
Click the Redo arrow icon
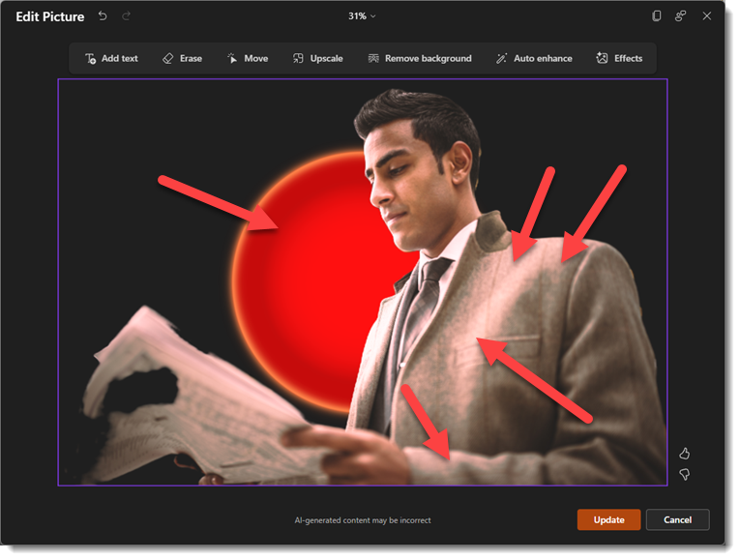[x=127, y=16]
